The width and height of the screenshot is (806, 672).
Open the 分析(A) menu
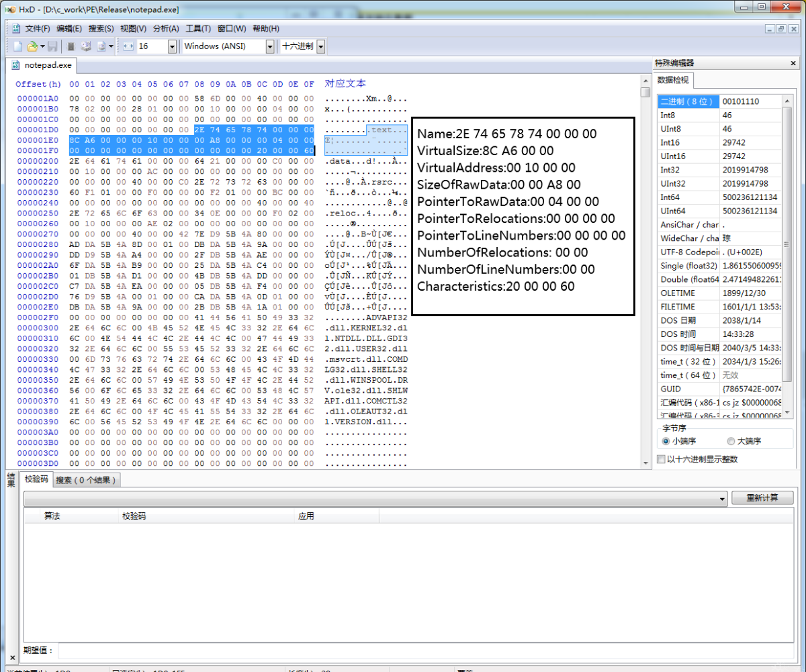pos(166,29)
